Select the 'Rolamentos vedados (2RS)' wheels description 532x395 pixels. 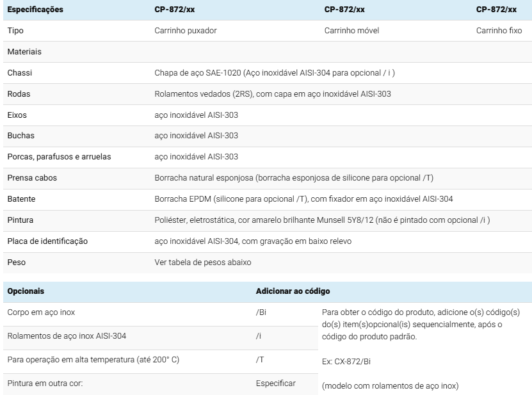273,94
